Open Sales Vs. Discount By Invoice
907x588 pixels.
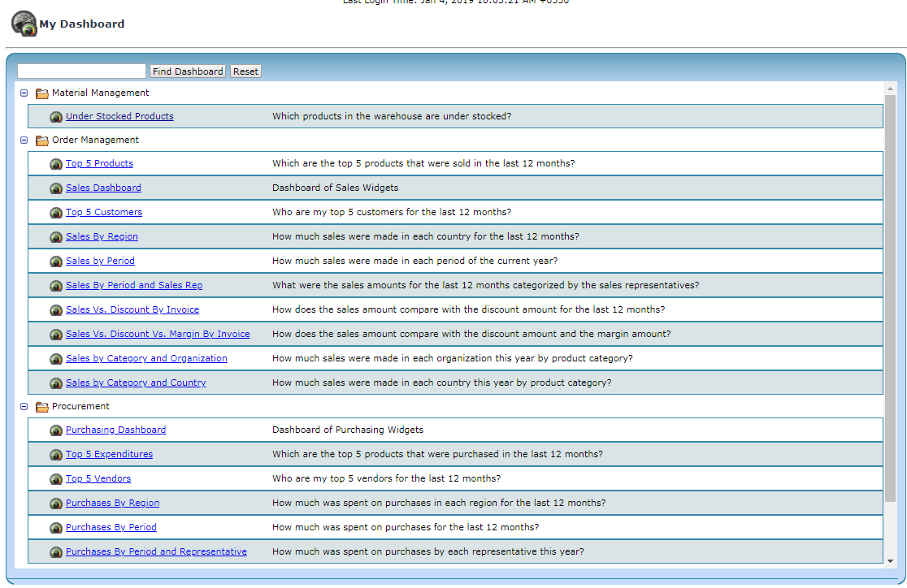click(x=132, y=309)
